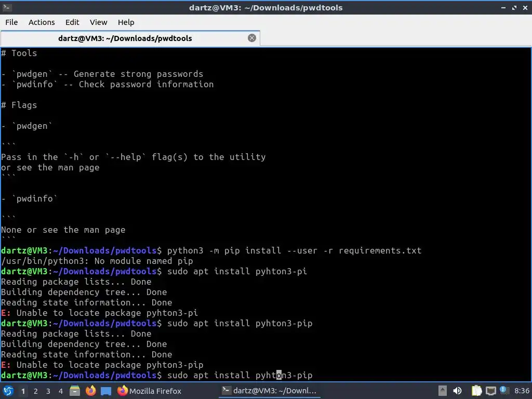Click 'None or see the man page' line
Screen dimensions: 532x399
tap(63, 230)
